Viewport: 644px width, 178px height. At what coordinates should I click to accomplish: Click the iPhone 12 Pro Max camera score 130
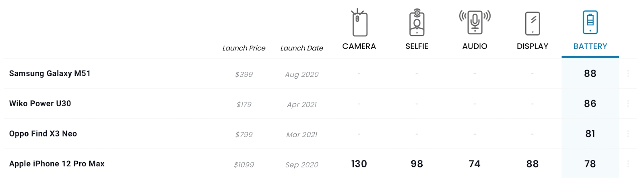[359, 164]
